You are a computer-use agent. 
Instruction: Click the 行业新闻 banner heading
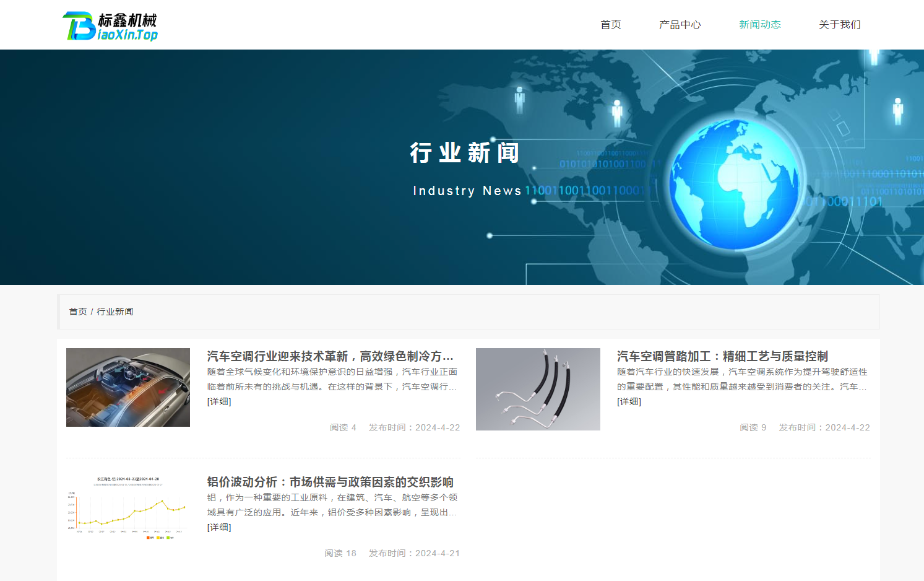[x=465, y=152]
